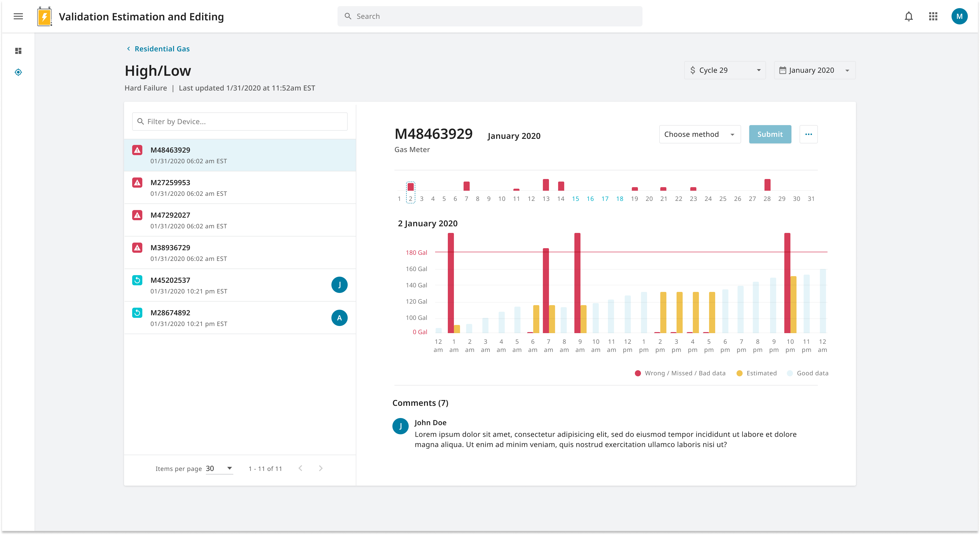Change the items per page selector
Image resolution: width=980 pixels, height=535 pixels.
pyautogui.click(x=219, y=468)
